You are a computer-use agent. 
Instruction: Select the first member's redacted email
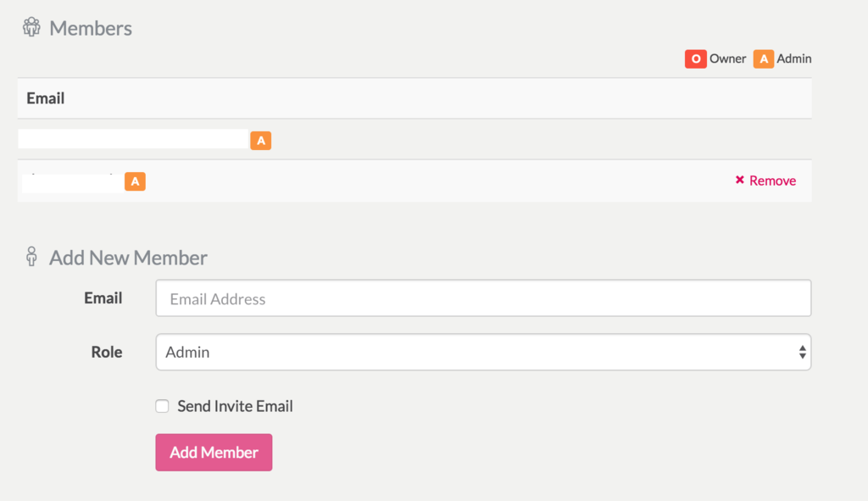click(133, 139)
